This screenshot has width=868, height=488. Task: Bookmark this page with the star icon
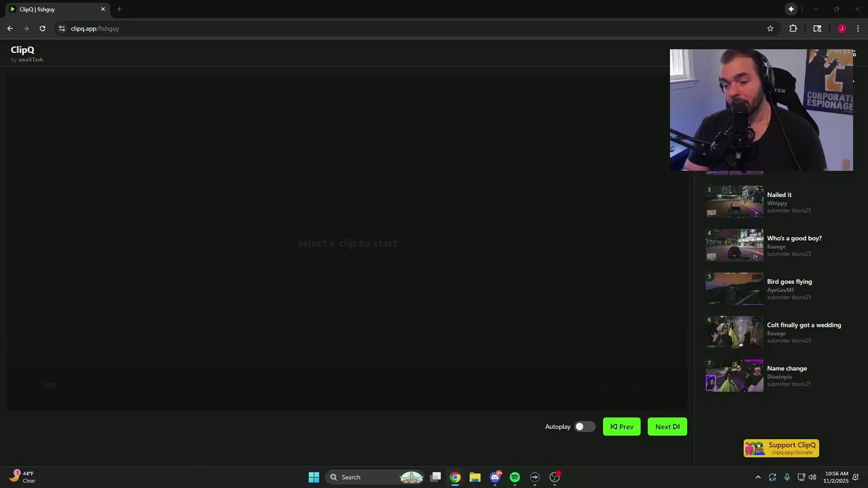[770, 28]
